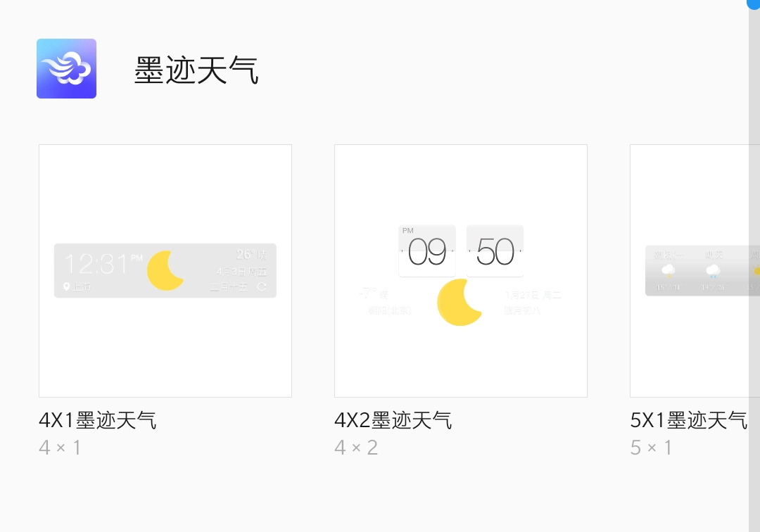Select the 4X1墨迹天气 widget preview
This screenshot has width=760, height=532.
[165, 271]
